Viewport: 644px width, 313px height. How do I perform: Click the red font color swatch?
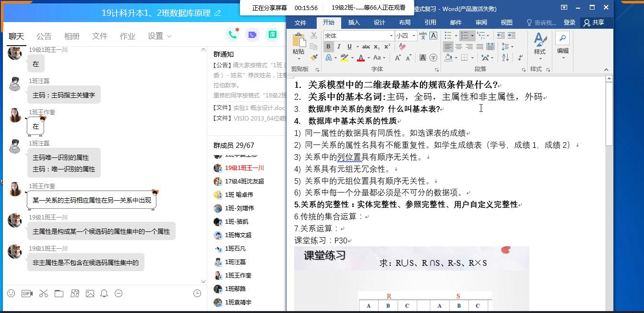tap(360, 58)
